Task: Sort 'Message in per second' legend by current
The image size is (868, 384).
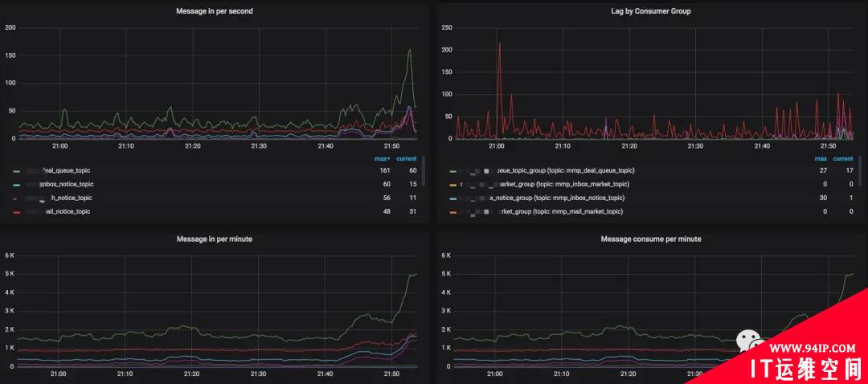Action: (407, 159)
